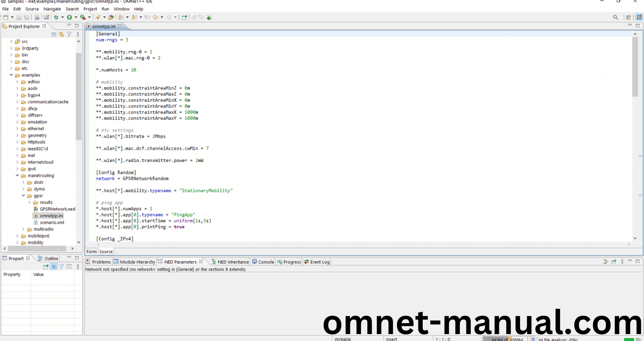Open Project Explorer view menu dots
This screenshot has width=644, height=341.
[78, 34]
